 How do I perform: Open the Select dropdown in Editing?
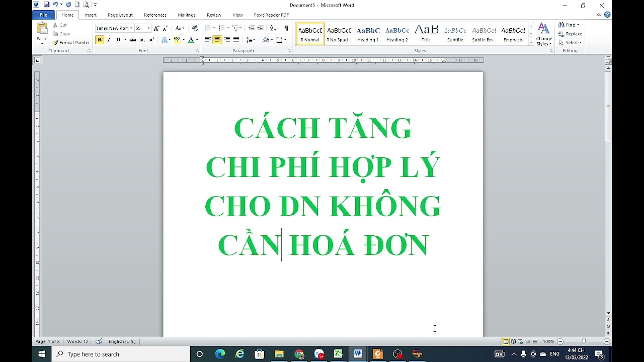coord(571,43)
